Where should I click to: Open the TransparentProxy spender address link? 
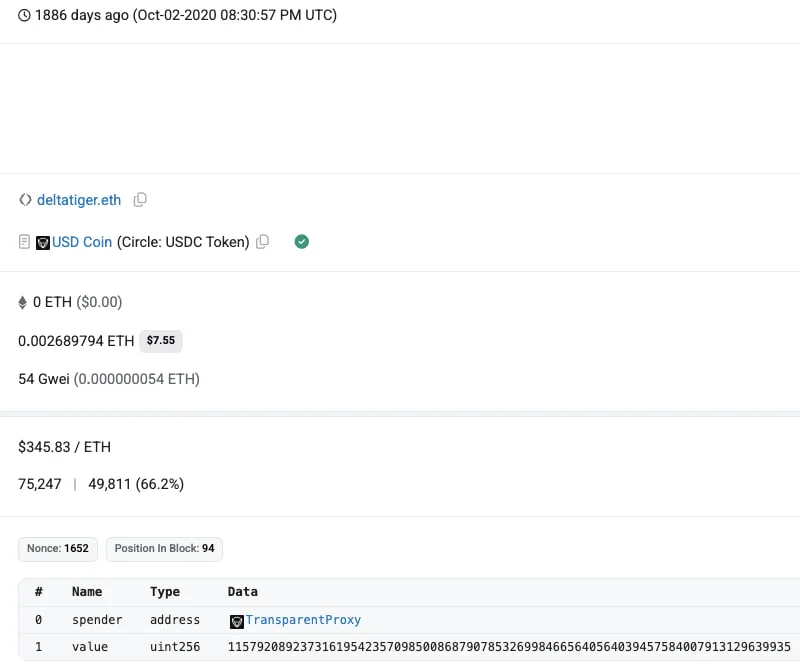(x=303, y=620)
